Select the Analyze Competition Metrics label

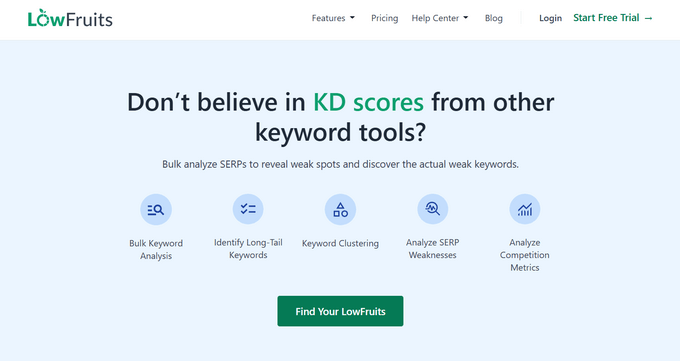pos(525,255)
